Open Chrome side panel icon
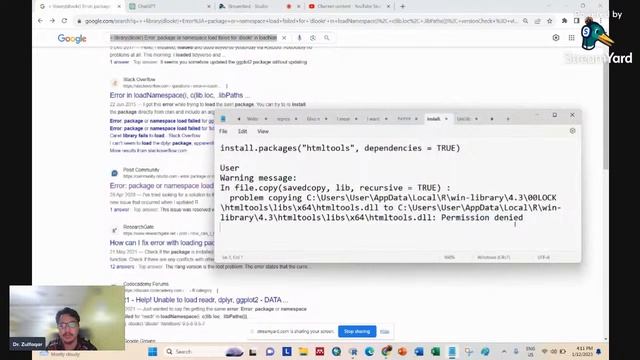Screen dimensions: 640x360 click(x=577, y=21)
